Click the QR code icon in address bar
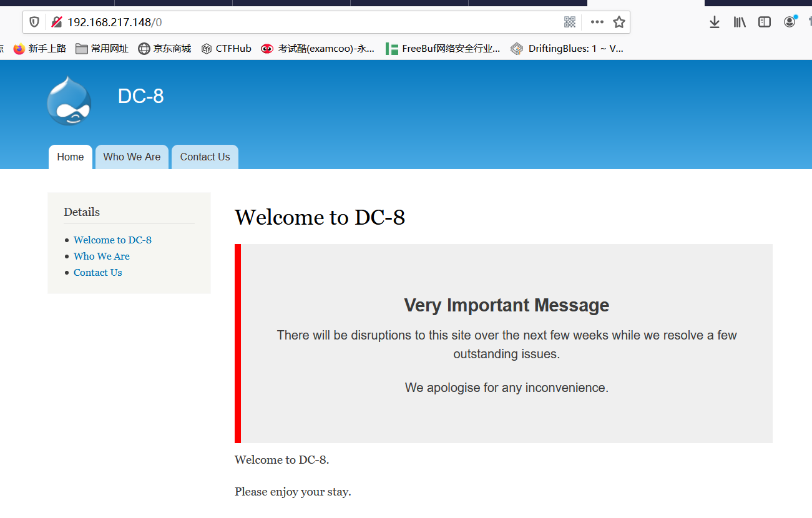Screen dimensions: 812x518 (570, 22)
